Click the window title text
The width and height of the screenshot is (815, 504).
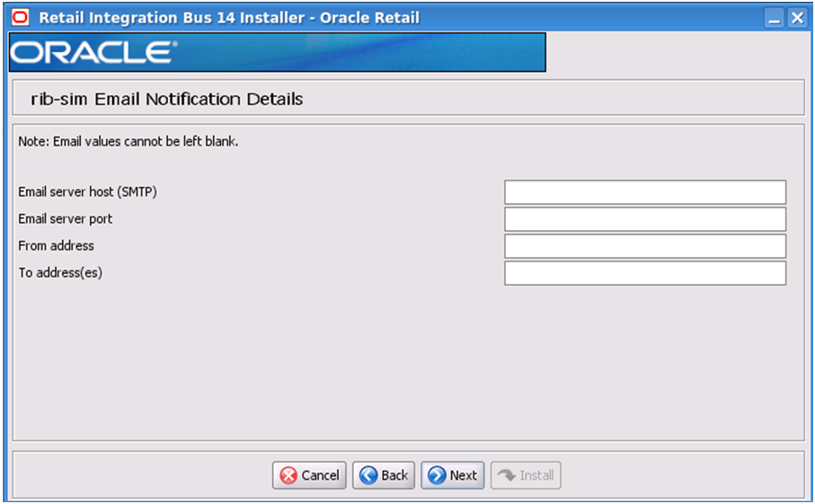pos(229,18)
